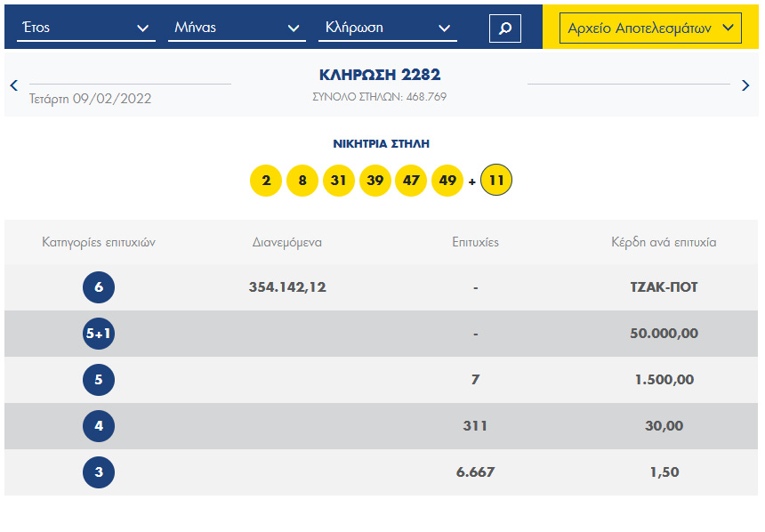
Task: Click the 5+1 category circle badge
Action: pyautogui.click(x=99, y=334)
